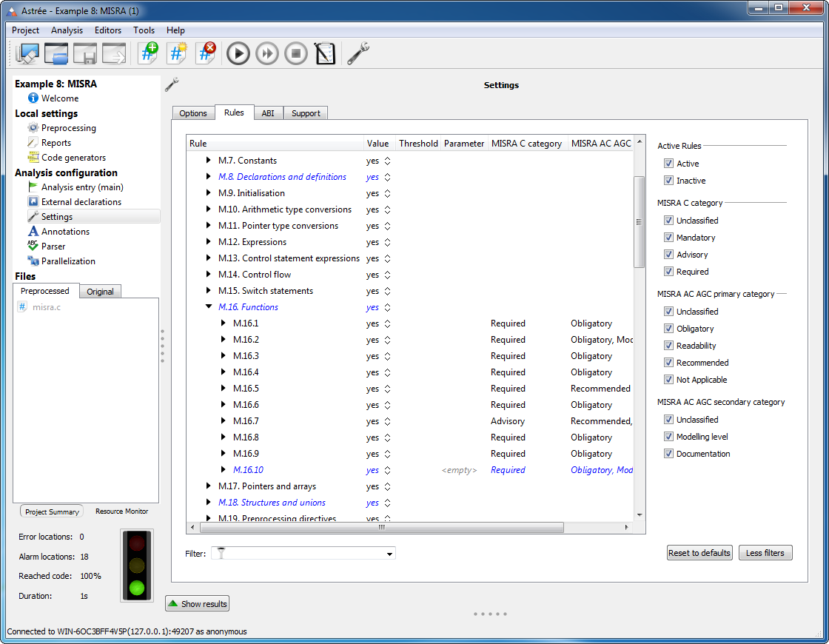Open the Project Summary tab button
The image size is (829, 644).
click(x=52, y=511)
